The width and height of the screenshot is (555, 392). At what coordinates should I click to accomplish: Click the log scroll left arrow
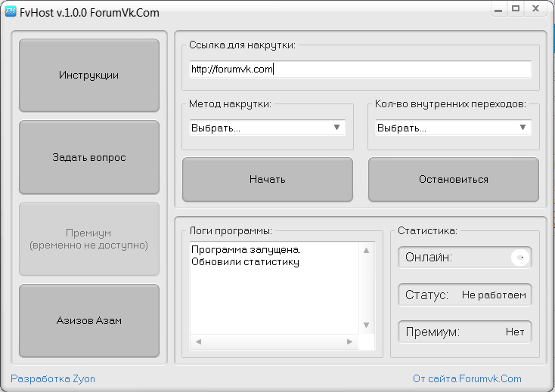[x=198, y=342]
